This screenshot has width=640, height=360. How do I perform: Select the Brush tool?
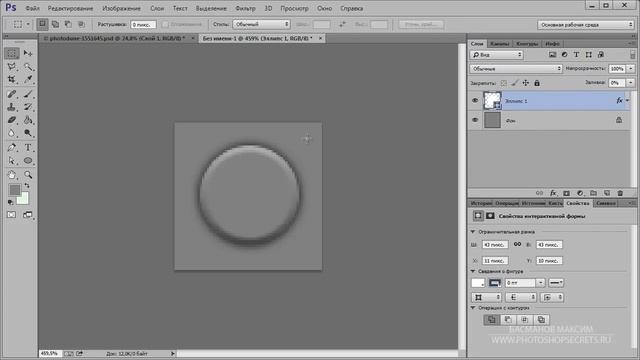pos(28,94)
